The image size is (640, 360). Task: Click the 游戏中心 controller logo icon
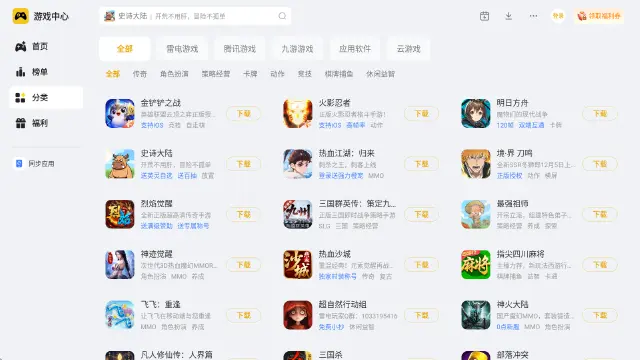20,16
